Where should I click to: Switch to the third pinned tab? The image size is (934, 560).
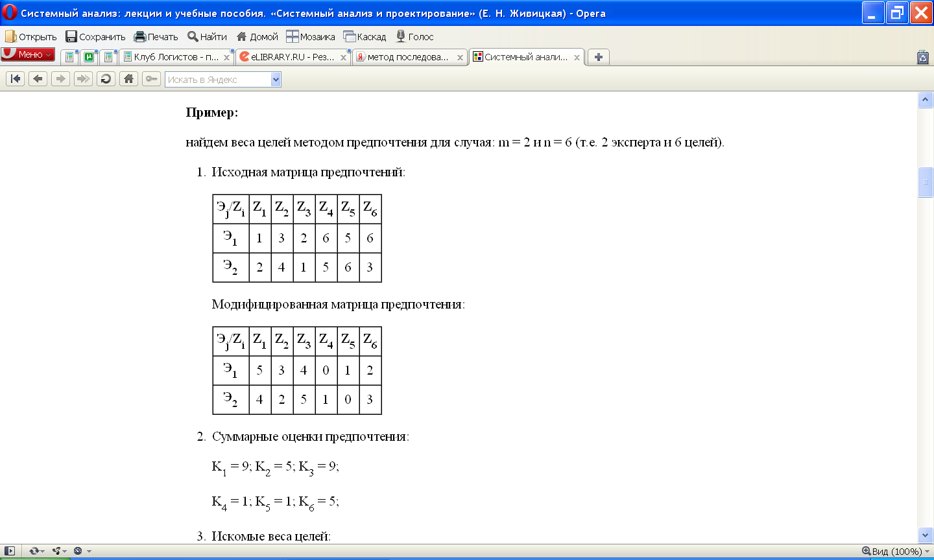point(108,57)
